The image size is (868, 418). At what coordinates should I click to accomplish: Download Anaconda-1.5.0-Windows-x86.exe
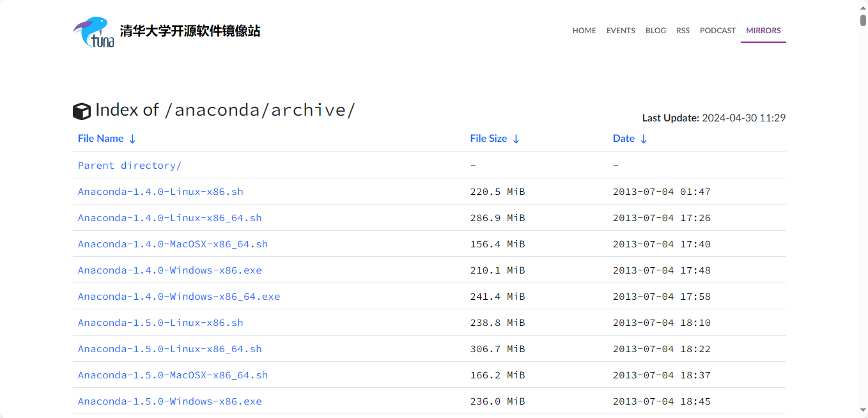tap(170, 401)
